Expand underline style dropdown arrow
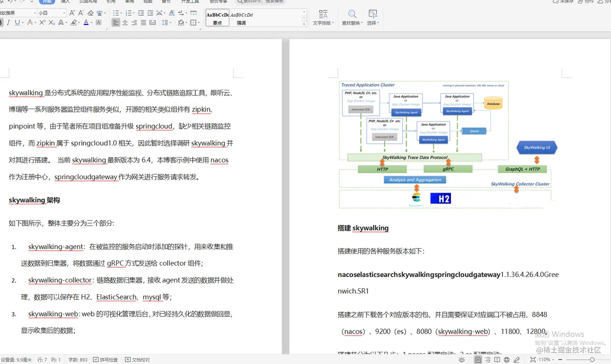The width and height of the screenshot is (611, 364). (x=23, y=23)
